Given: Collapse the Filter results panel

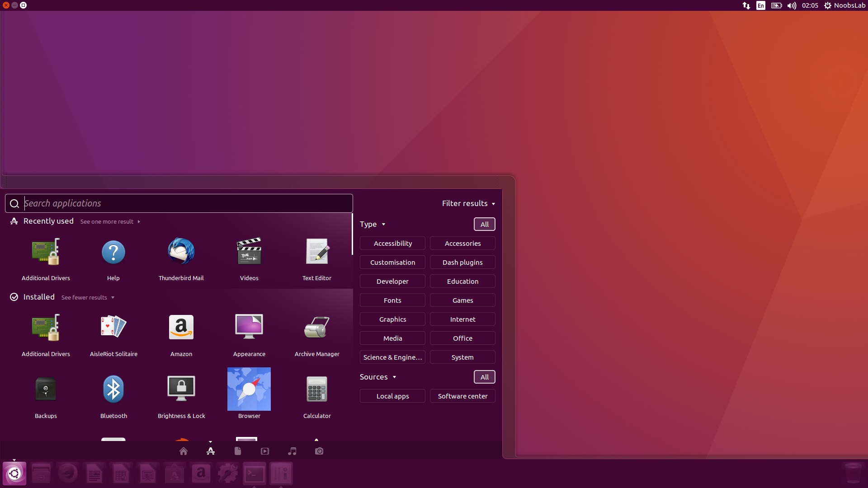Looking at the screenshot, I should pos(468,204).
